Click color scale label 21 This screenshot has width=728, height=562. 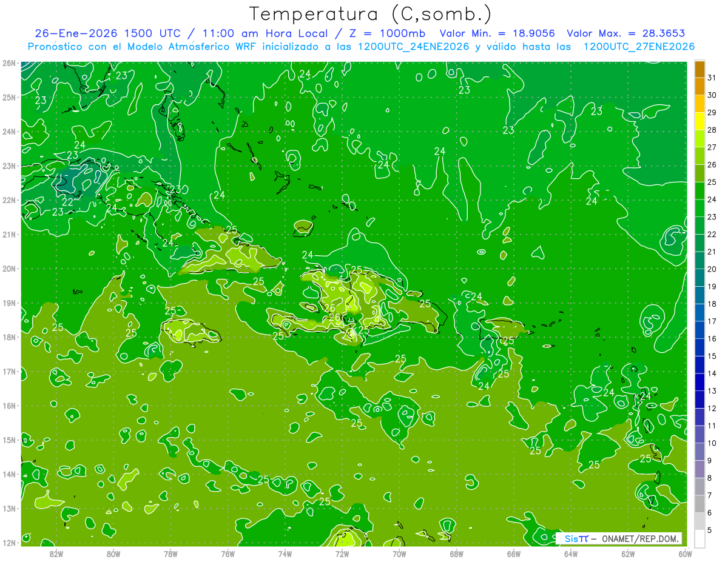point(712,252)
